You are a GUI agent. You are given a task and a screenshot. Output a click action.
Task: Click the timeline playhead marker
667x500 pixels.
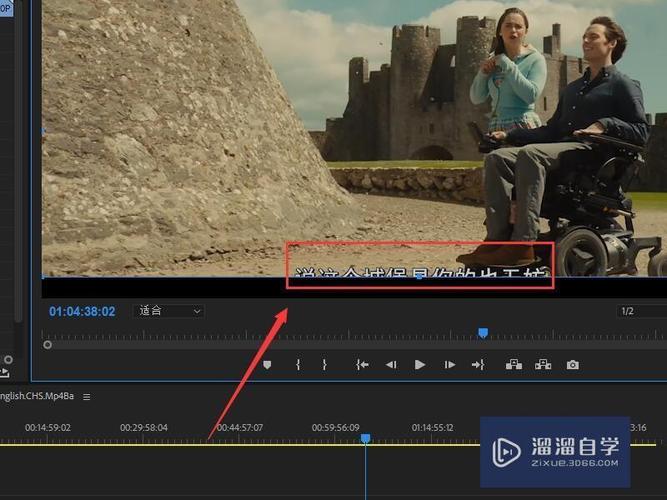pyautogui.click(x=365, y=438)
